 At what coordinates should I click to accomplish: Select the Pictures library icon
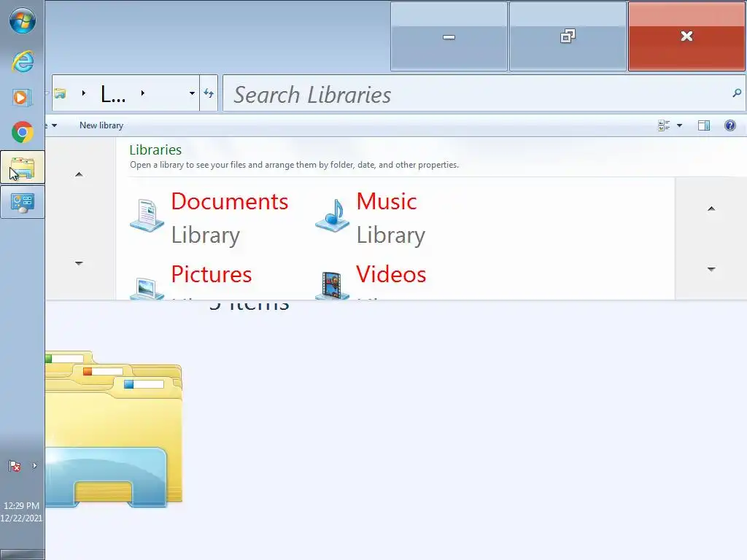(x=147, y=287)
